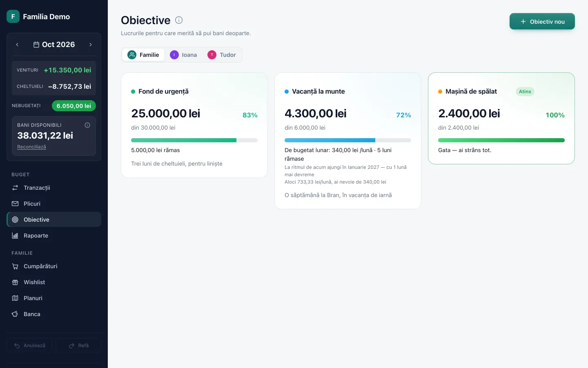Click the 4.300,00 lei saved amount
The width and height of the screenshot is (588, 368).
316,113
